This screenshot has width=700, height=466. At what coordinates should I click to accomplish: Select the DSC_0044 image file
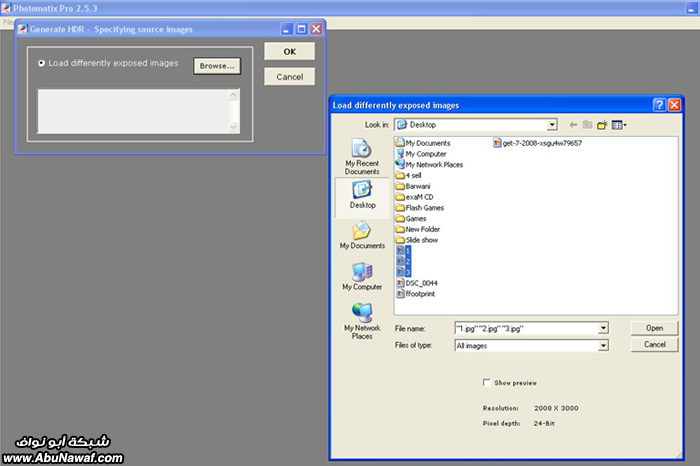coord(420,283)
